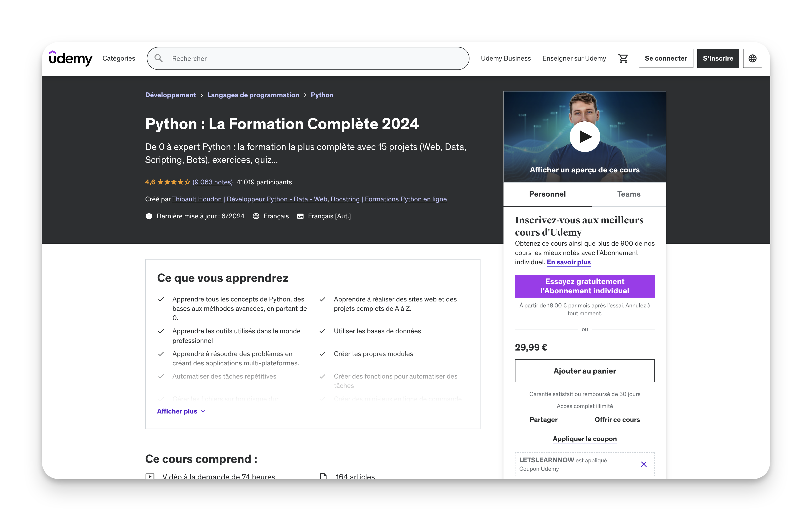Remove the LETSLEARNNOW coupon with X
The height and width of the screenshot is (521, 812).
tap(643, 464)
